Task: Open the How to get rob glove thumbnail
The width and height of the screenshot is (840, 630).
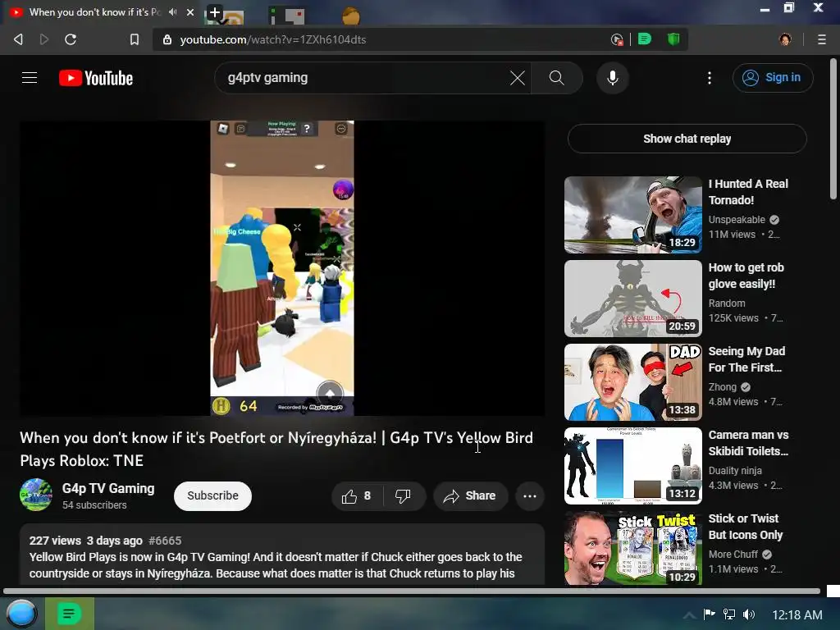Action: pyautogui.click(x=633, y=299)
